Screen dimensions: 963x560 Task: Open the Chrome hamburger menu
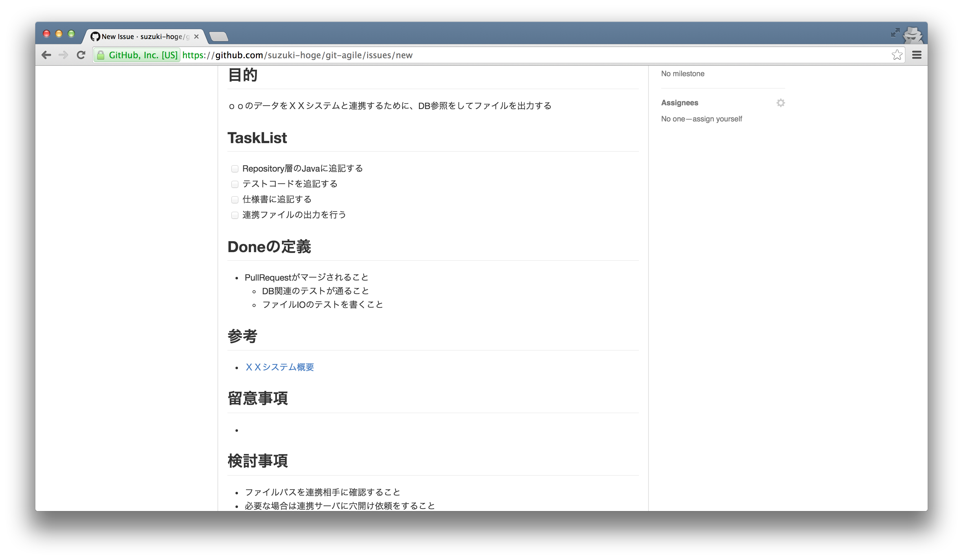(x=917, y=55)
